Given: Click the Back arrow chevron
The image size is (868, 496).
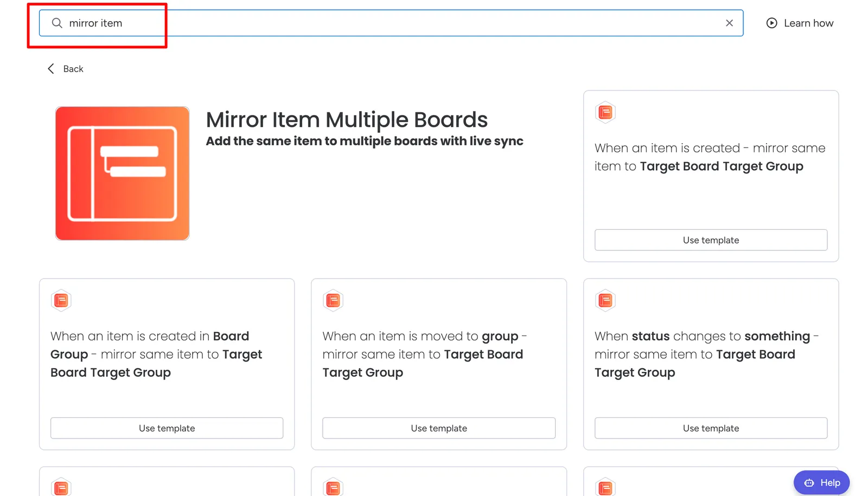Looking at the screenshot, I should coord(51,69).
